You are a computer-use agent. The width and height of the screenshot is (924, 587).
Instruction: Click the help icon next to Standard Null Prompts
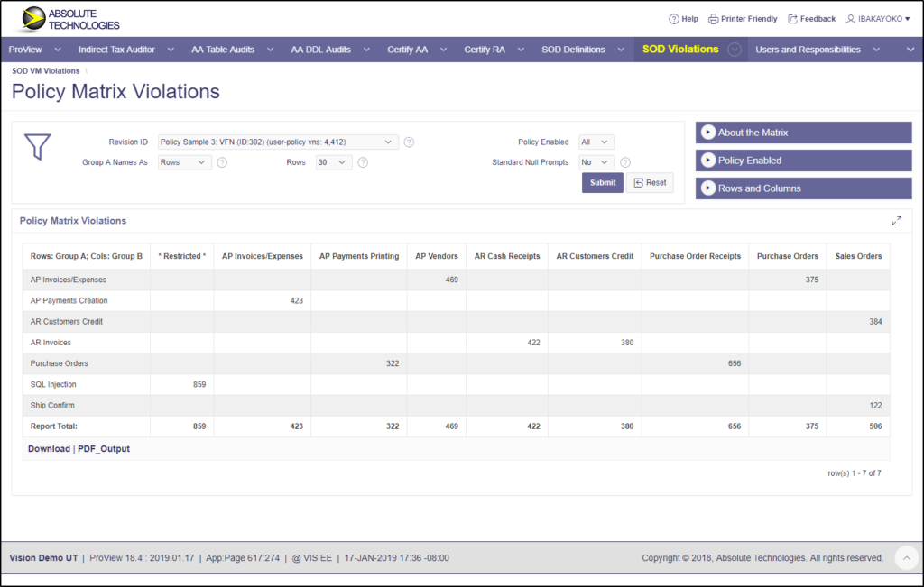click(x=624, y=162)
